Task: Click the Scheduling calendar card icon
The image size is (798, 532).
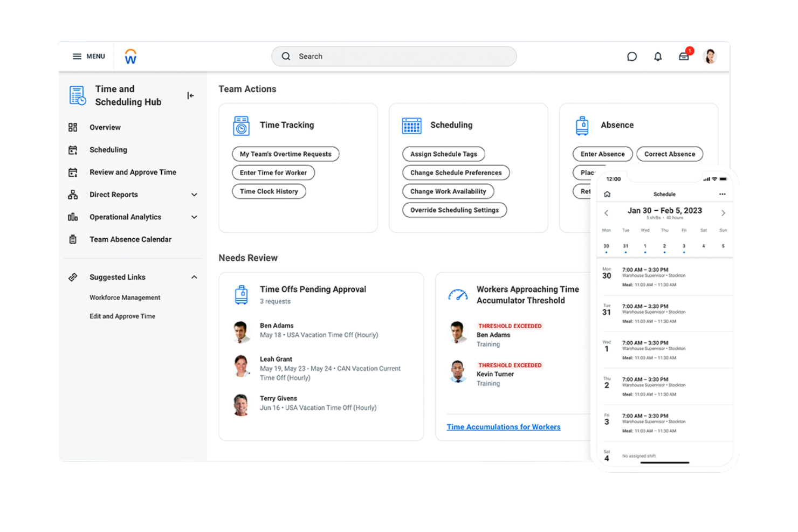Action: (412, 125)
